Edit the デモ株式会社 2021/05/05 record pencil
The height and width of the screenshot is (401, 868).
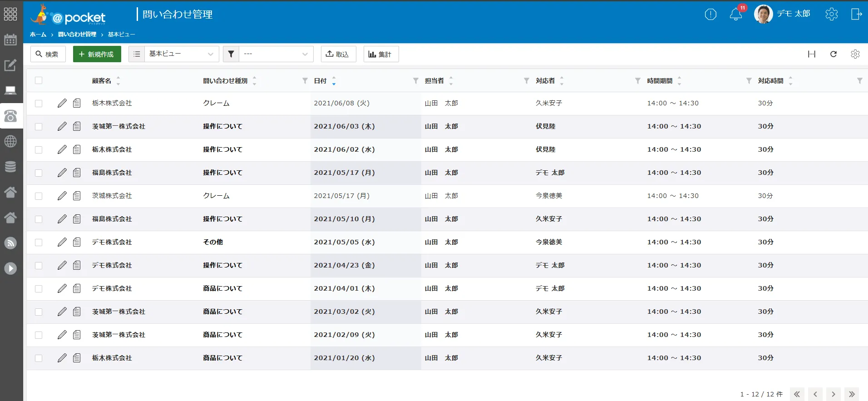coord(62,242)
